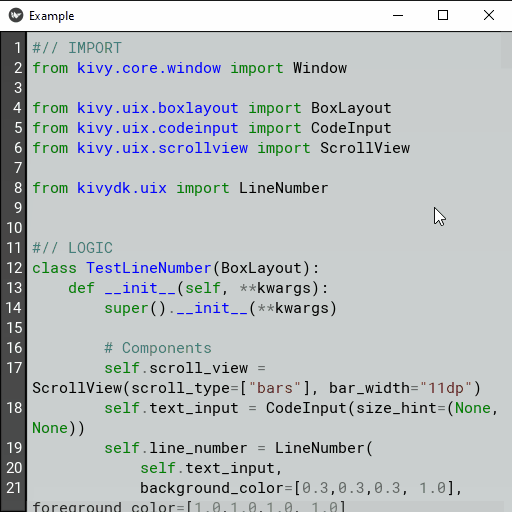Viewport: 512px width, 512px height.
Task: Click 'kivy.core.window' module name
Action: click(149, 68)
